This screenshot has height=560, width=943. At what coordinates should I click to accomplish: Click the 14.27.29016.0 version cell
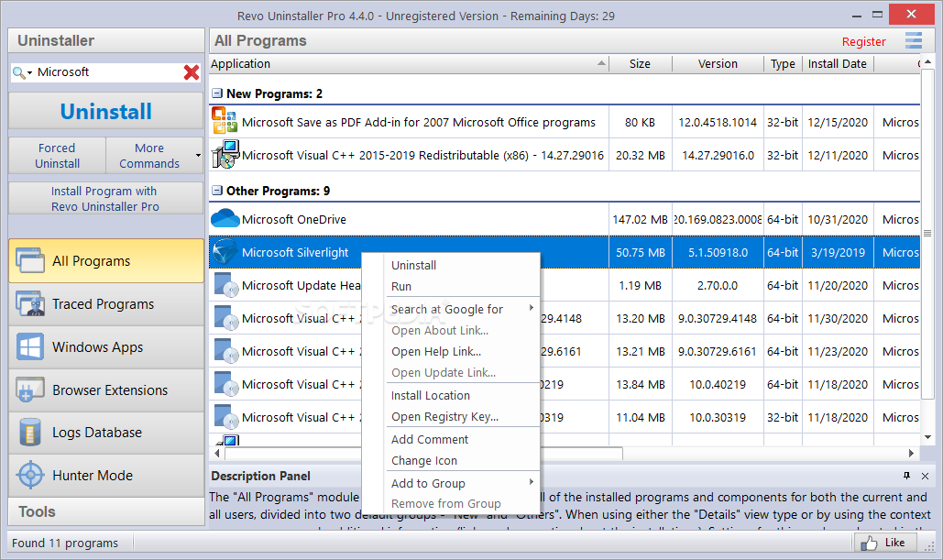coord(718,155)
